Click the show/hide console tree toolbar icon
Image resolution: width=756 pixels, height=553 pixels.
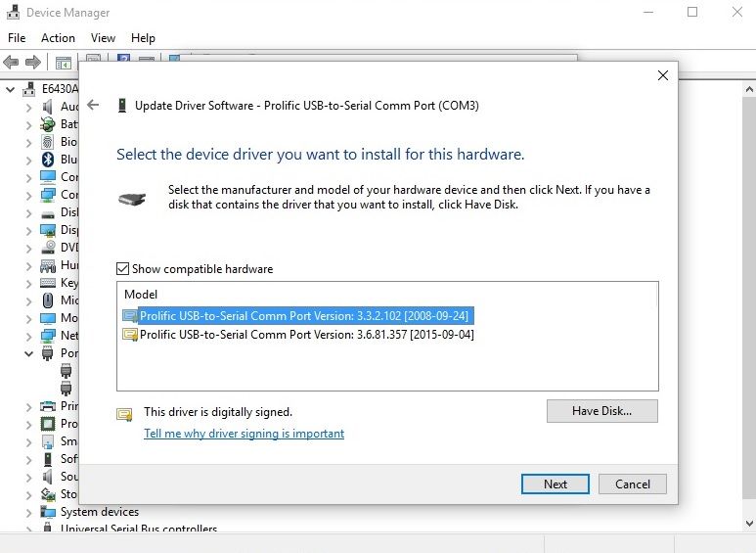64,63
